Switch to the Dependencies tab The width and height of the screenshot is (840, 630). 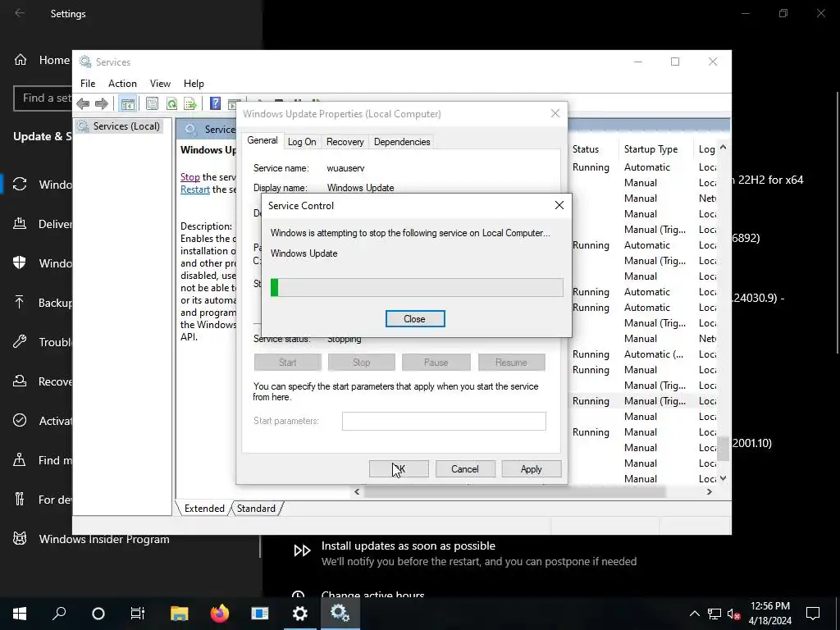point(402,142)
